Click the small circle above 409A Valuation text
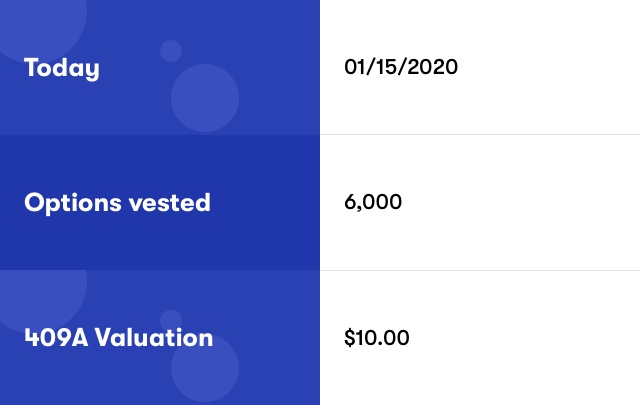640x405 pixels. pos(171,320)
